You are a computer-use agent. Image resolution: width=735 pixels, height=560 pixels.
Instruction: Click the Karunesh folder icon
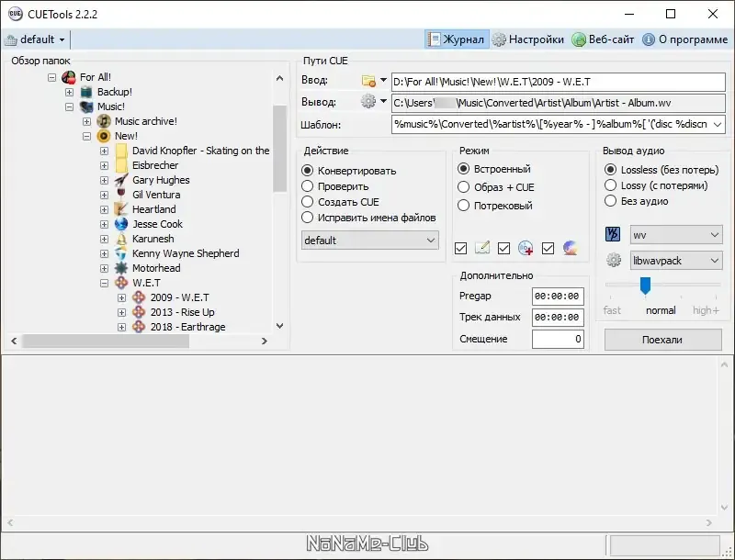coord(121,239)
